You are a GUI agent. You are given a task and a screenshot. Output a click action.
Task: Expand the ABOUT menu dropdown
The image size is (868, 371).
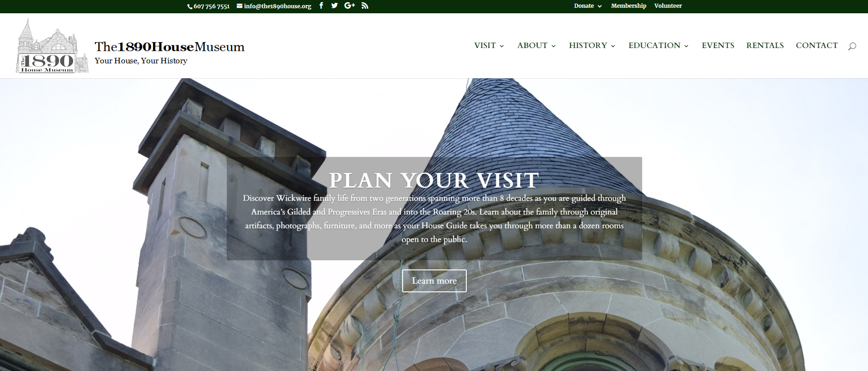click(x=536, y=45)
